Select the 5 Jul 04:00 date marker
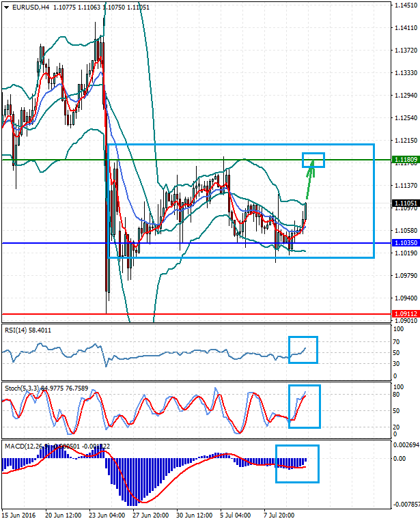Viewport: 420px width, 523px height. tap(236, 513)
